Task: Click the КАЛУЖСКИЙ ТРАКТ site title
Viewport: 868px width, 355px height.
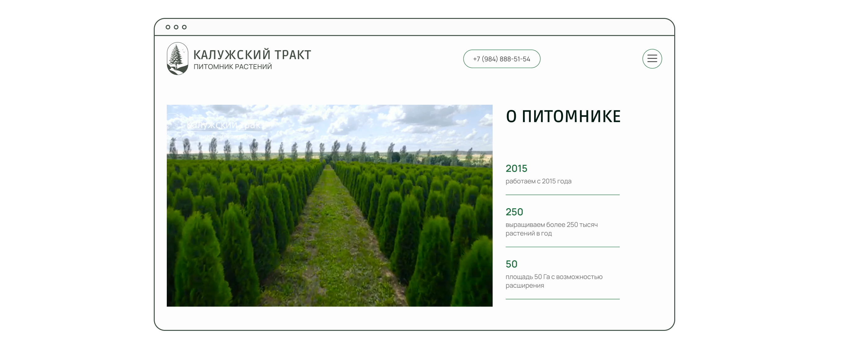Action: 252,55
